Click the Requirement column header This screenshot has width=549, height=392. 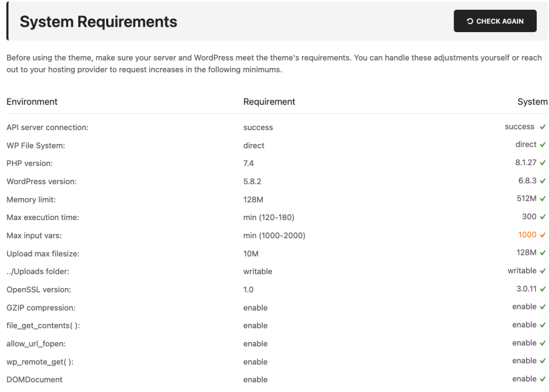[x=269, y=102]
